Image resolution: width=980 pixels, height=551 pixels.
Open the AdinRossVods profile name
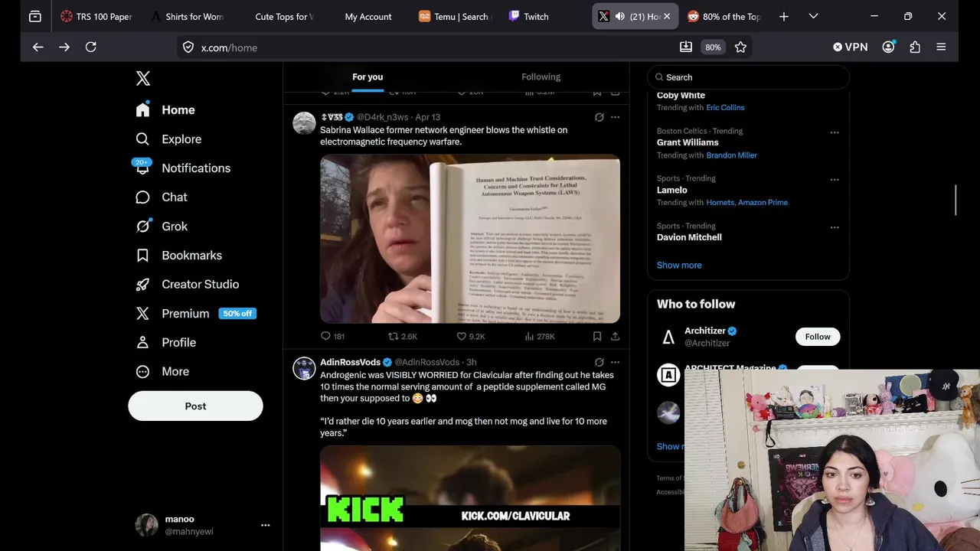[350, 362]
